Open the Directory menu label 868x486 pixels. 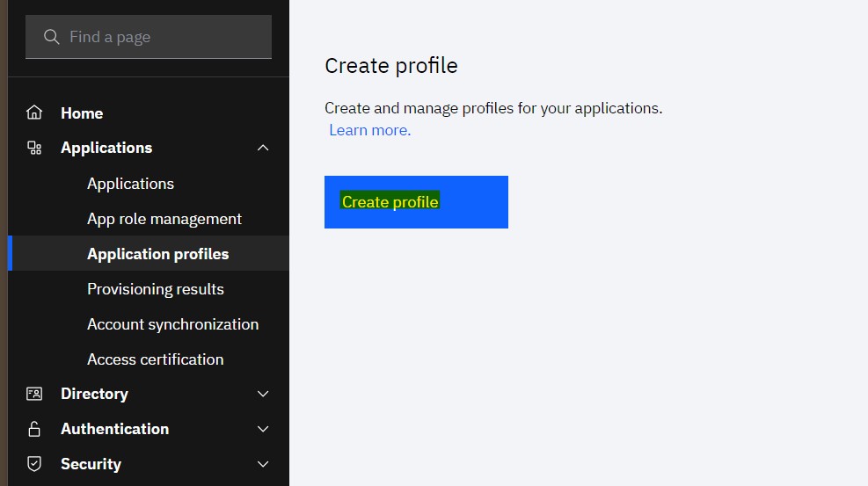click(x=94, y=394)
